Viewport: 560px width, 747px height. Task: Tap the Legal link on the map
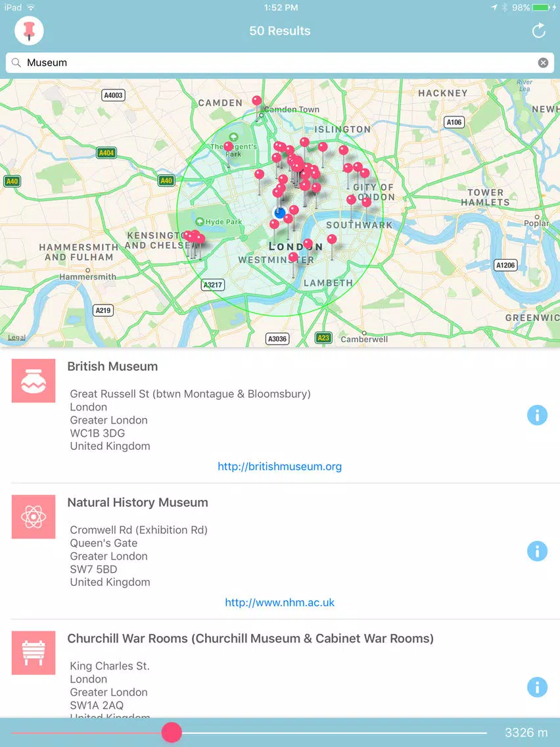point(16,337)
